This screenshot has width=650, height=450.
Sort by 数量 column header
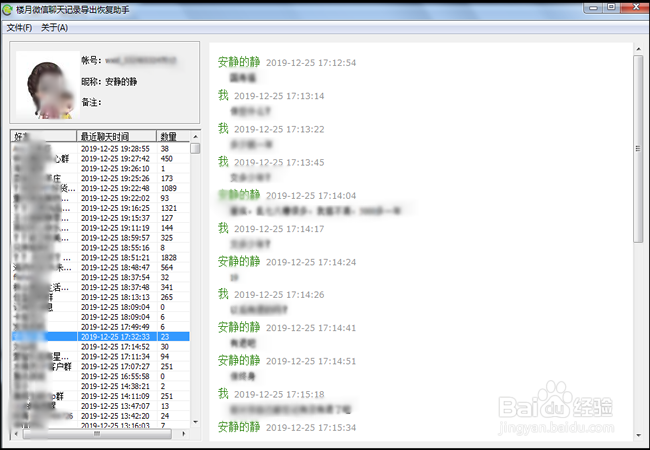[x=173, y=136]
